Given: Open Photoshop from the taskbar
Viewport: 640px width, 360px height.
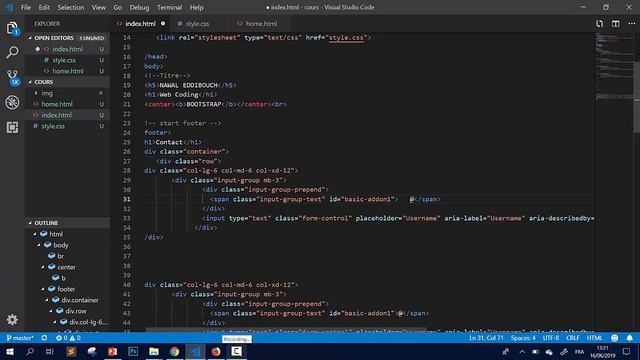Looking at the screenshot, I should click(x=133, y=351).
